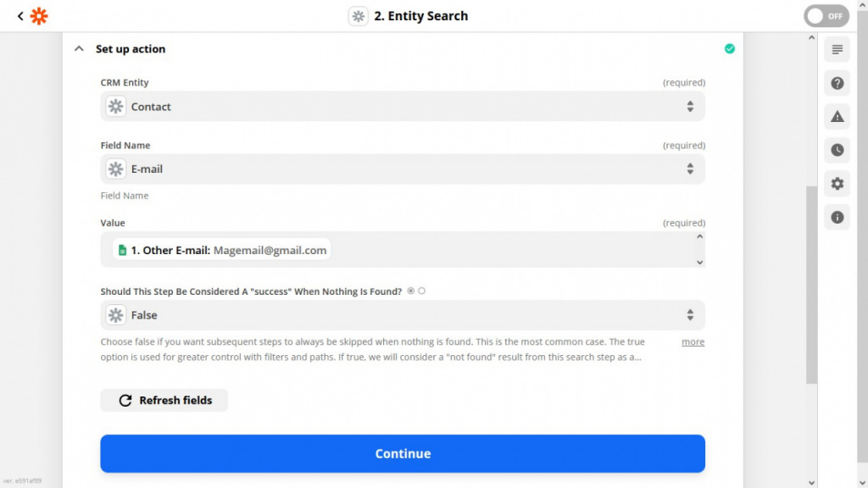Click the E-mail app icon in Field Name
Image resolution: width=868 pixels, height=488 pixels.
tap(115, 169)
